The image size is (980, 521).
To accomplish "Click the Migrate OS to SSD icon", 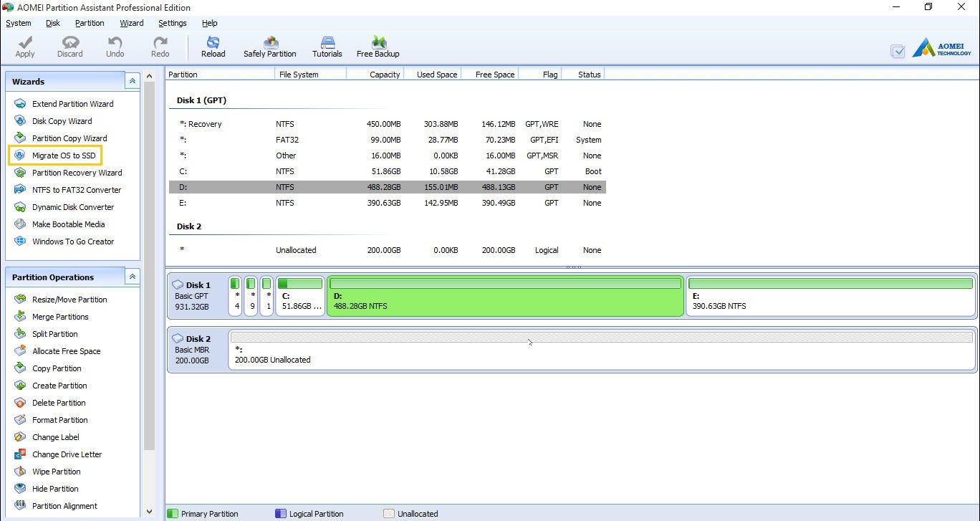I will click(20, 156).
